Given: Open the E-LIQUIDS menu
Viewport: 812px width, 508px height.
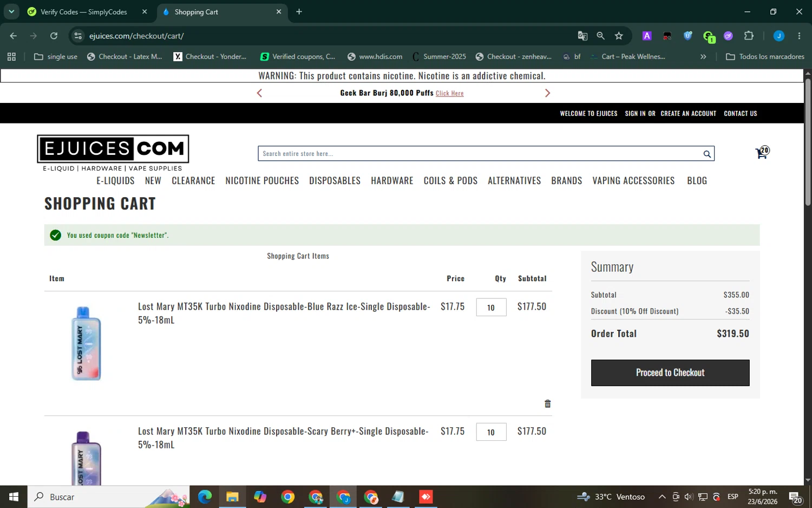Looking at the screenshot, I should [115, 180].
